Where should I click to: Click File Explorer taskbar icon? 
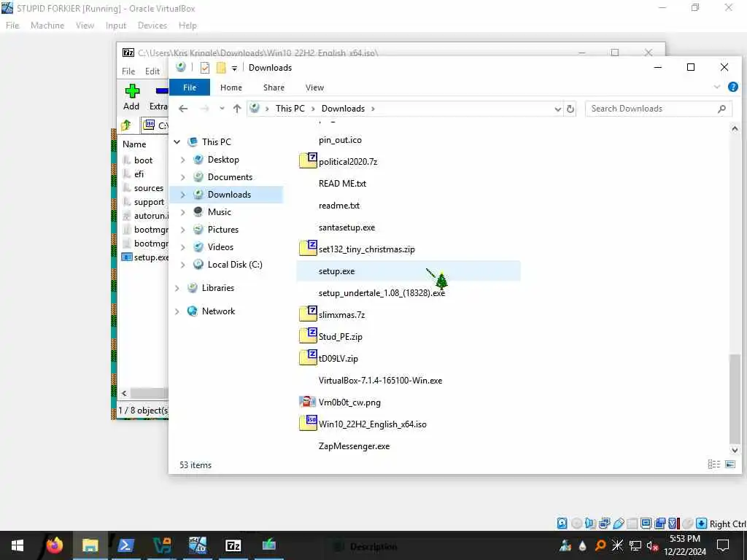[x=90, y=545]
